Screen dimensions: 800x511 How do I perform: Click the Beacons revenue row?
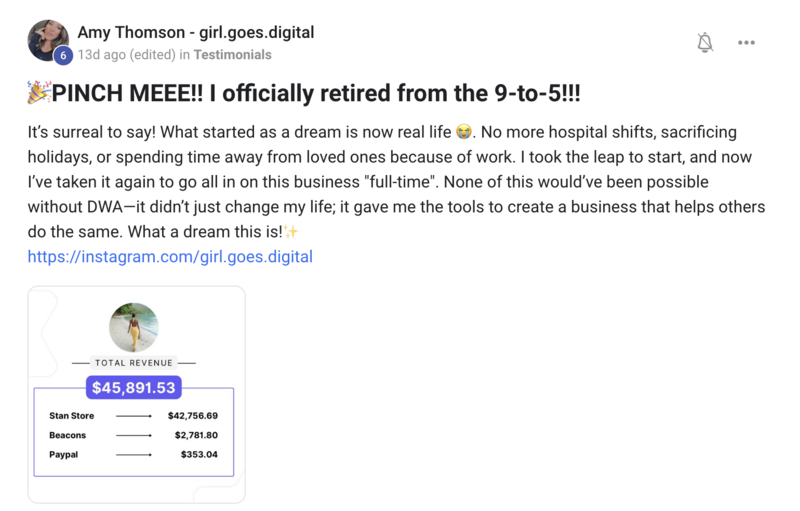(x=134, y=435)
